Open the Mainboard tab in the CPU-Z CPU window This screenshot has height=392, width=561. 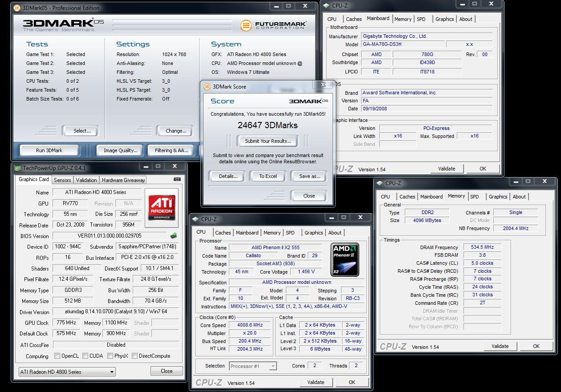(247, 232)
